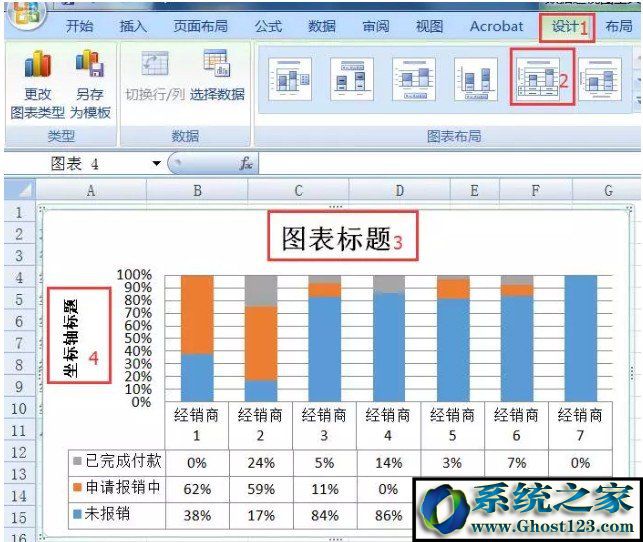Pick the third chart layout thumbnail

[414, 79]
